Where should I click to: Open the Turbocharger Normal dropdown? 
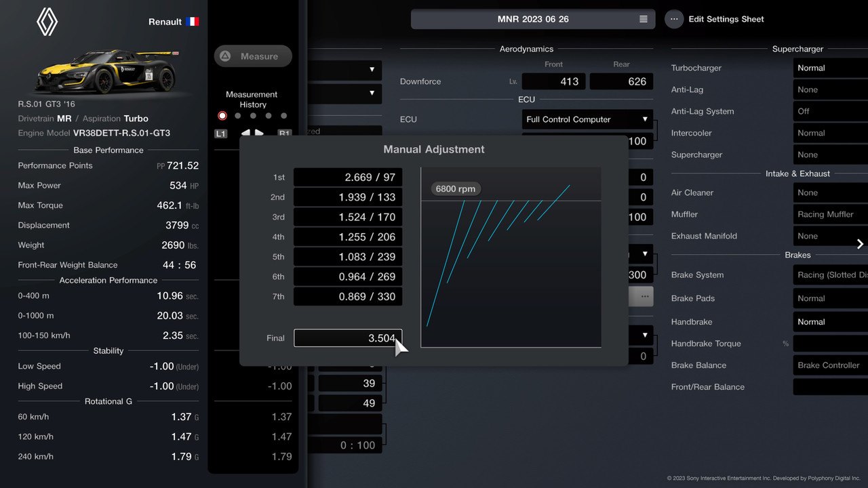point(831,68)
